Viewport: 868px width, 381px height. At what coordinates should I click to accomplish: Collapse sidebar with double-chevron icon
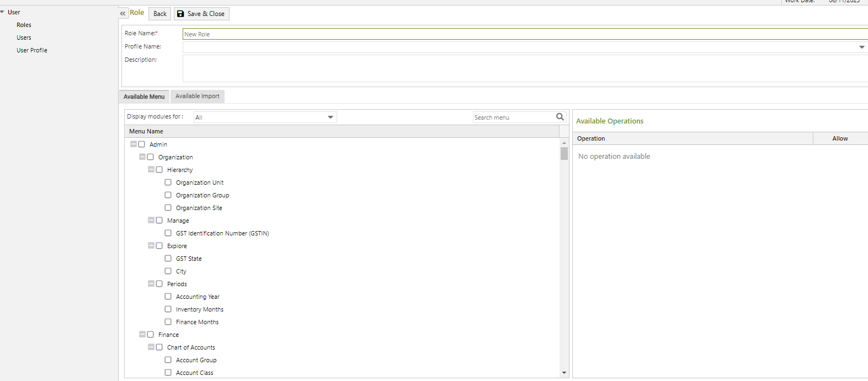point(123,13)
